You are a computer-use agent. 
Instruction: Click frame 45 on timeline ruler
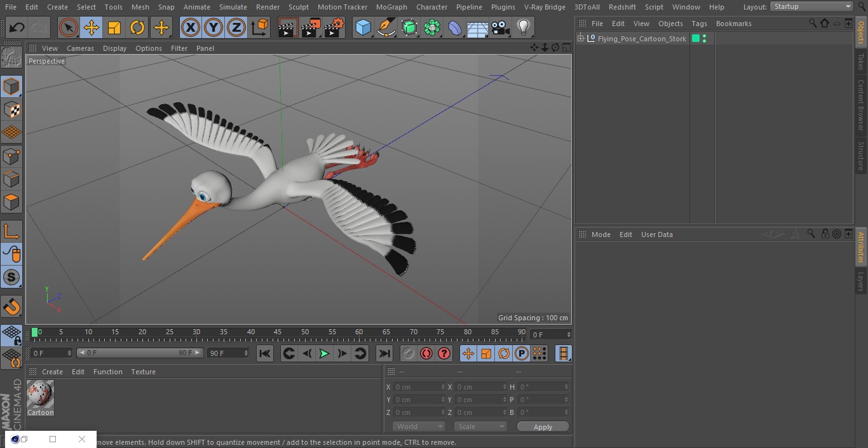click(278, 332)
